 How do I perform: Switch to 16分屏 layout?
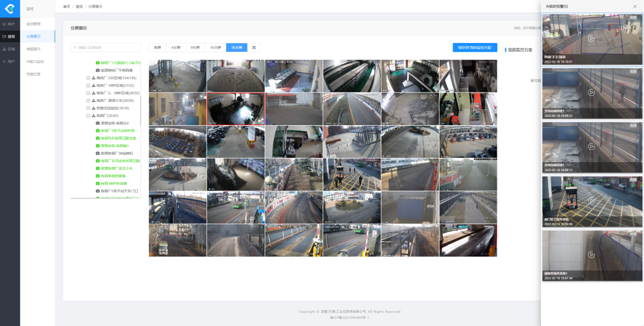(215, 47)
